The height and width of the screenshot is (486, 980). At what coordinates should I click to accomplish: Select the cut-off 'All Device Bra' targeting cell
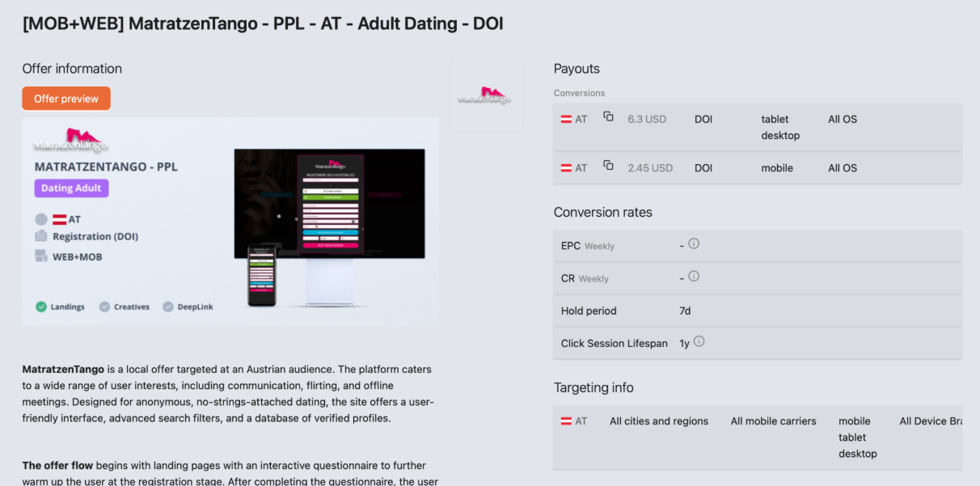pyautogui.click(x=931, y=421)
